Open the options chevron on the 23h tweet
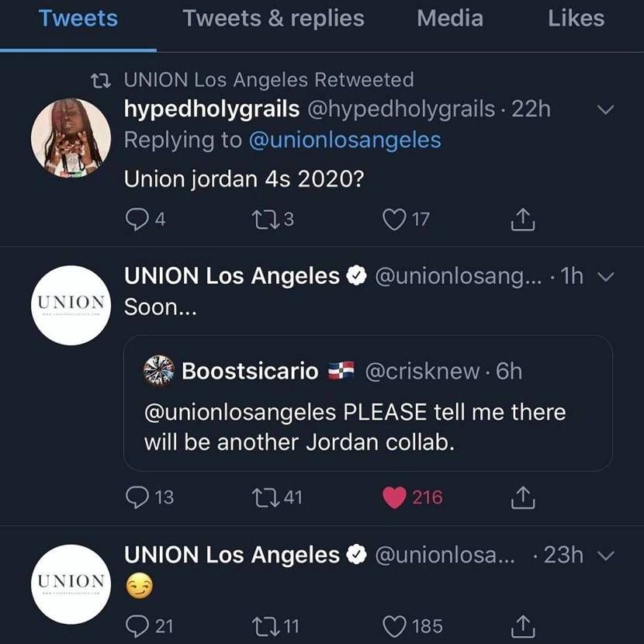644x644 pixels. (x=605, y=556)
